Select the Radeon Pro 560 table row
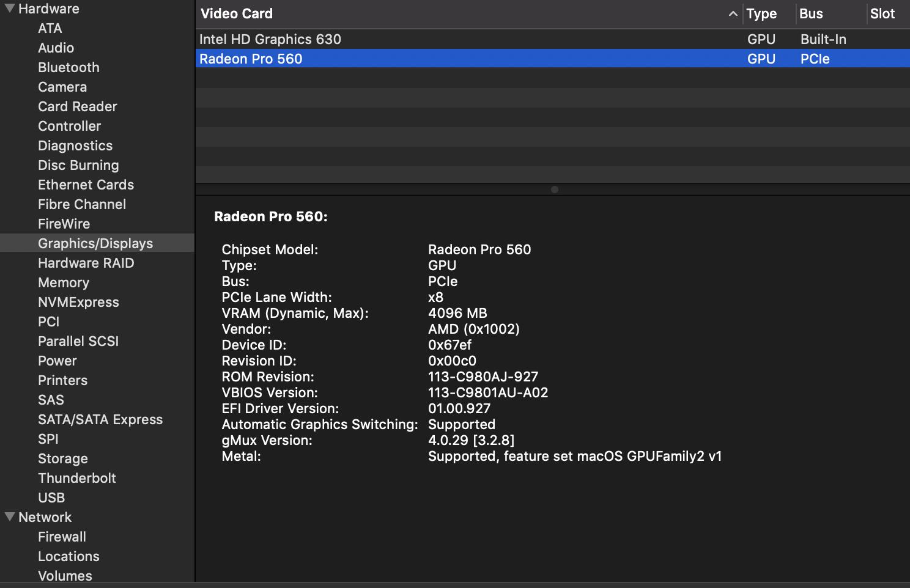The height and width of the screenshot is (588, 910). click(553, 59)
